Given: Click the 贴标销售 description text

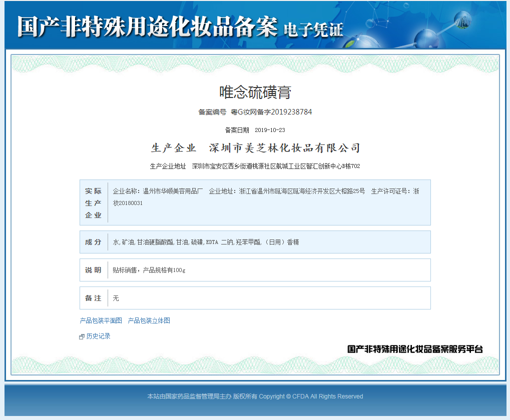Looking at the screenshot, I should point(149,270).
